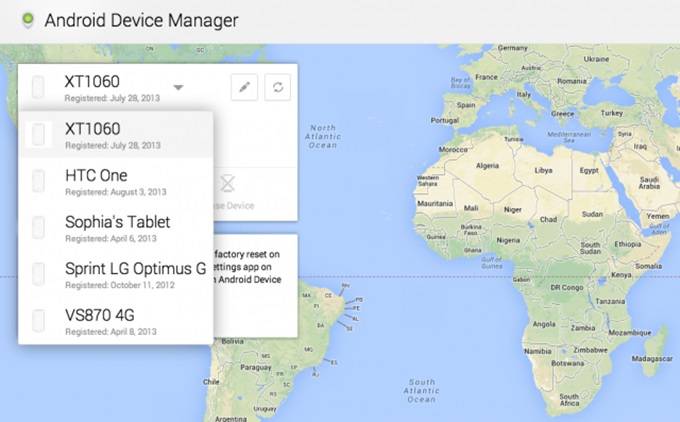This screenshot has width=680, height=422.
Task: Click the North Atlantic Ocean map label
Action: (x=323, y=137)
